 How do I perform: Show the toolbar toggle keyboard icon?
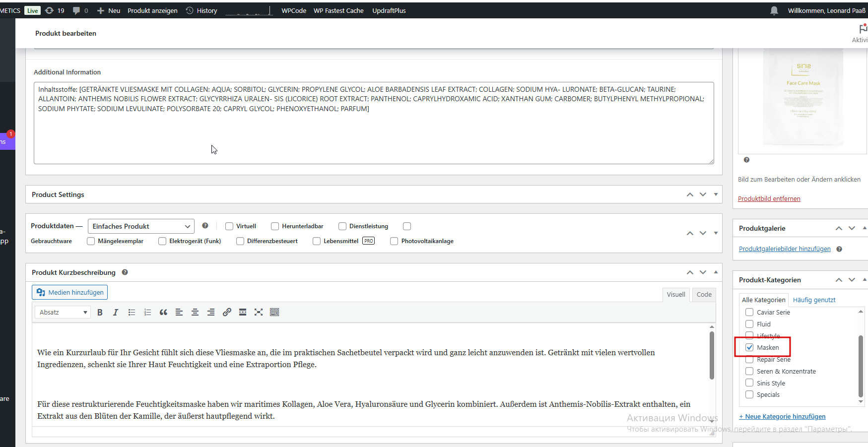[274, 312]
